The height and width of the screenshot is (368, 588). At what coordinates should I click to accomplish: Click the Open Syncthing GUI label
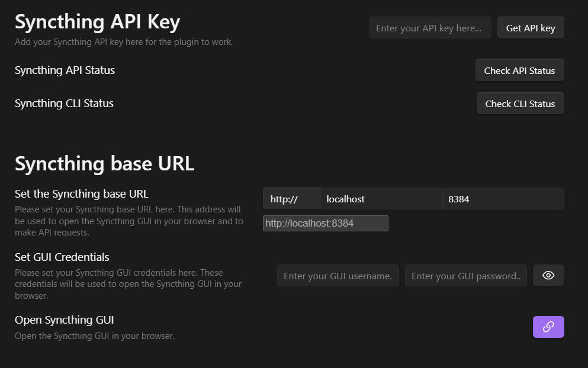[x=64, y=320]
